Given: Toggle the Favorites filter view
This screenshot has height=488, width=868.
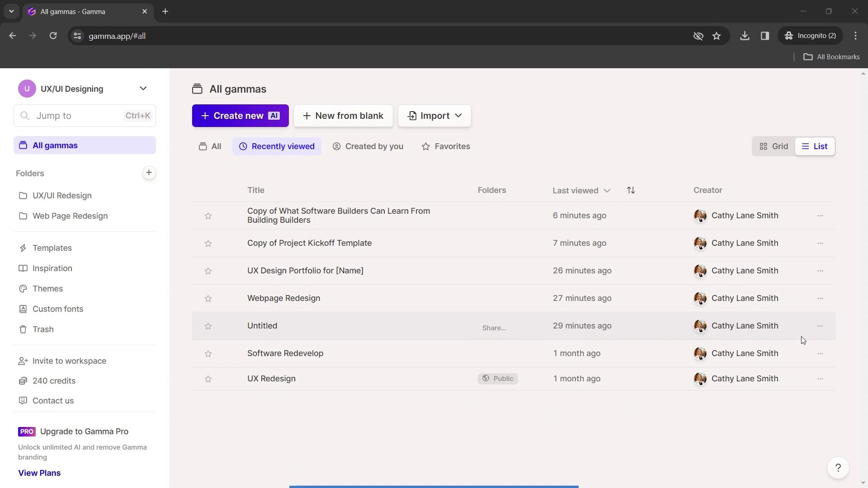Looking at the screenshot, I should coord(446,145).
